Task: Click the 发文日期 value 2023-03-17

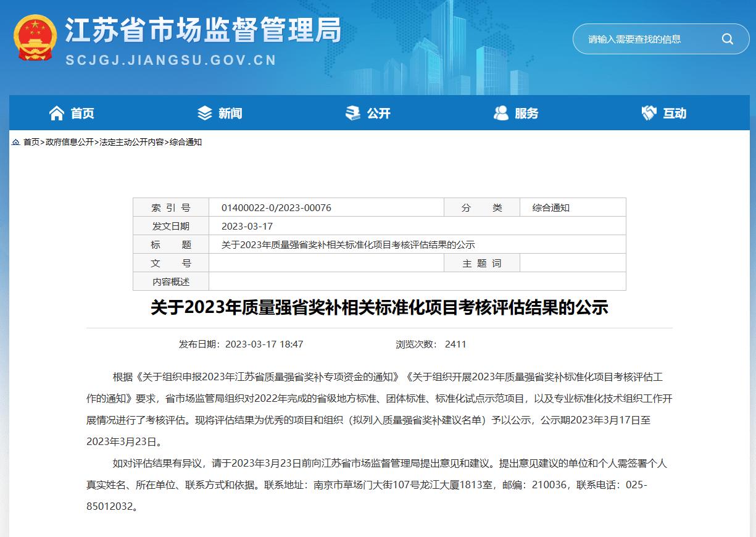Action: [x=247, y=226]
